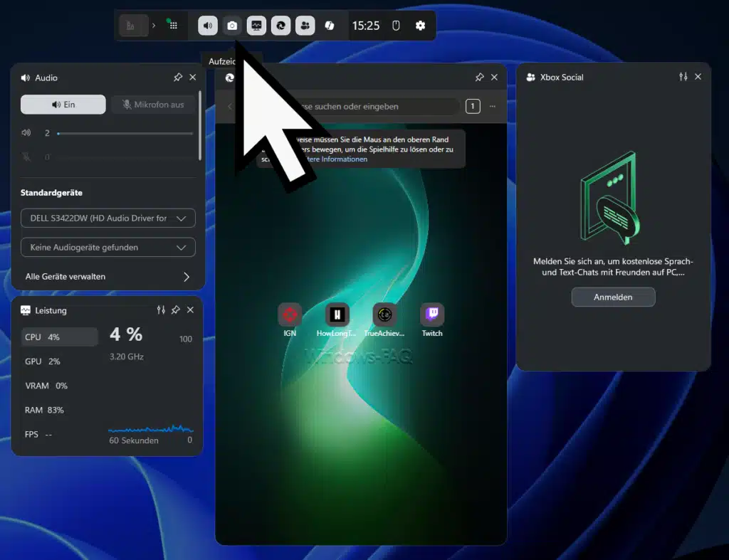This screenshot has width=729, height=560.
Task: Pin the Leistung widget
Action: (176, 310)
